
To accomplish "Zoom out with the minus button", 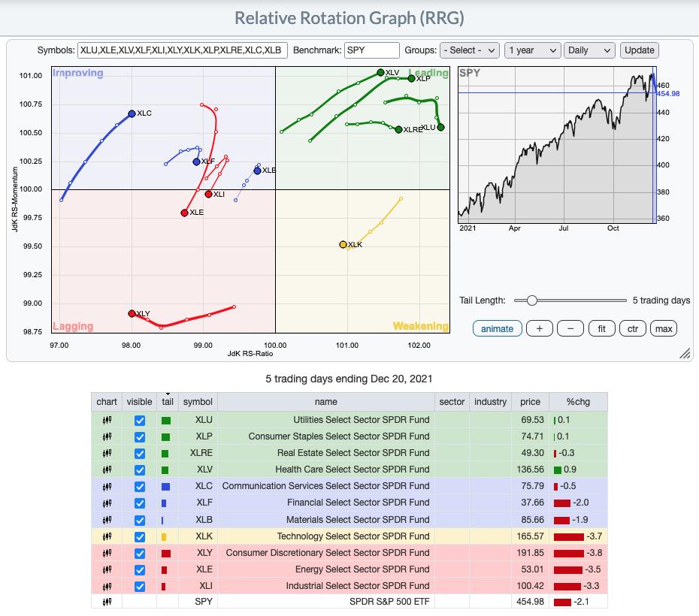I will 570,329.
